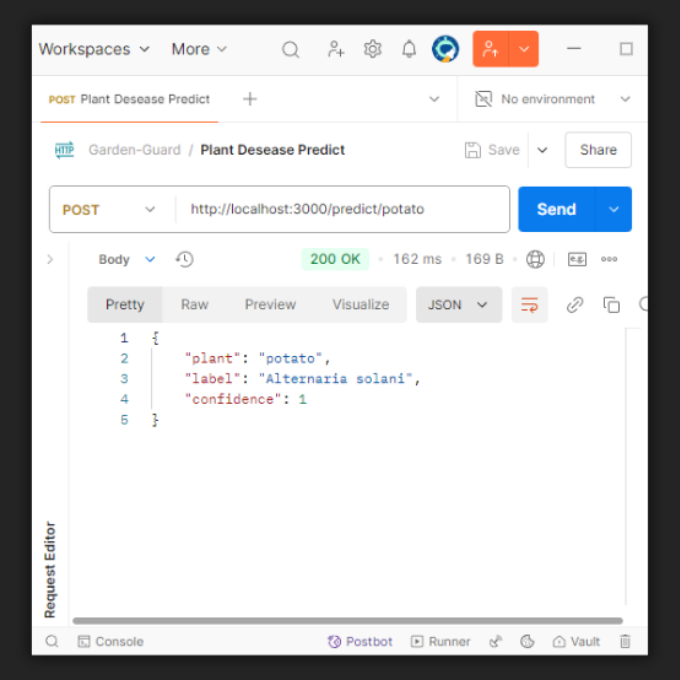Open the settings gear icon

pyautogui.click(x=373, y=49)
